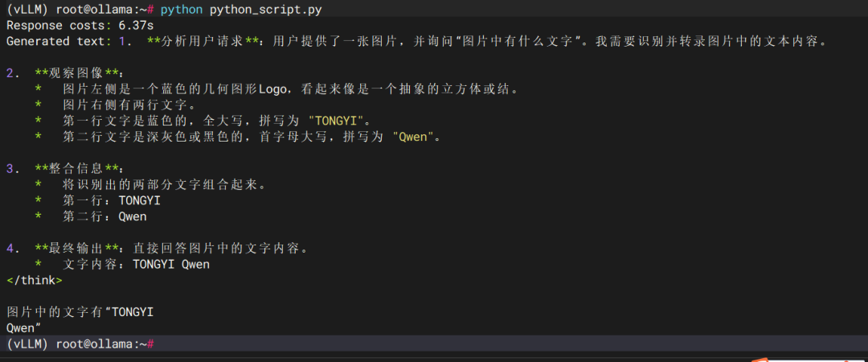Select the 'Response costs: 6.37s' line
Viewport: 868px width, 362px height.
[80, 26]
